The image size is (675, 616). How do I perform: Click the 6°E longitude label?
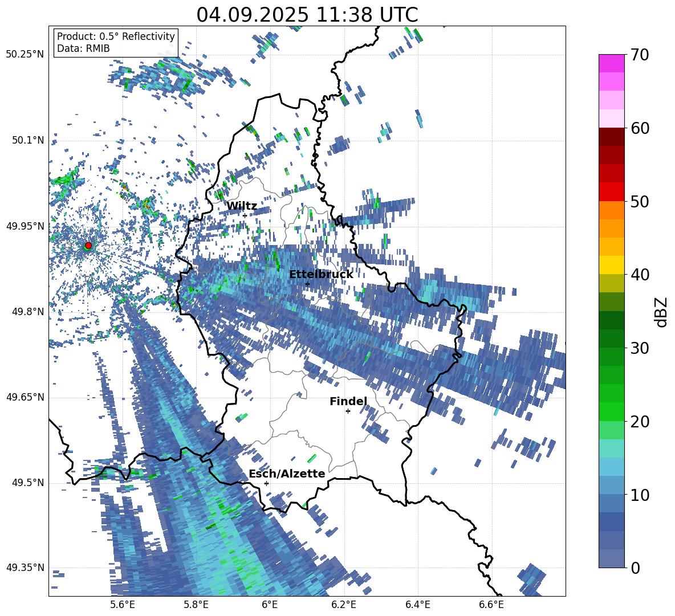(x=270, y=605)
